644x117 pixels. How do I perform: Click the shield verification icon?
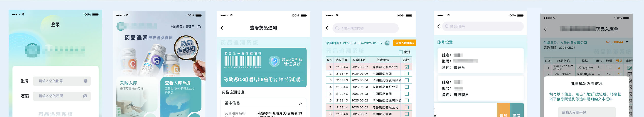pos(274,61)
